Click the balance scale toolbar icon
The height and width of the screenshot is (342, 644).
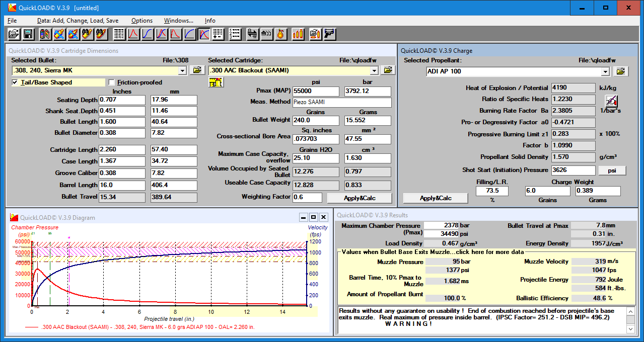[x=252, y=34]
